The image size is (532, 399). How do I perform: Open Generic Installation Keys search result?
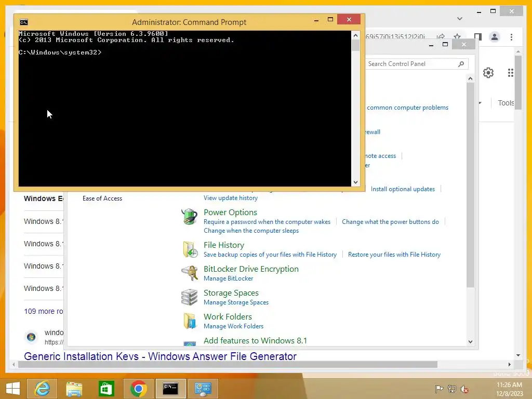pos(160,356)
